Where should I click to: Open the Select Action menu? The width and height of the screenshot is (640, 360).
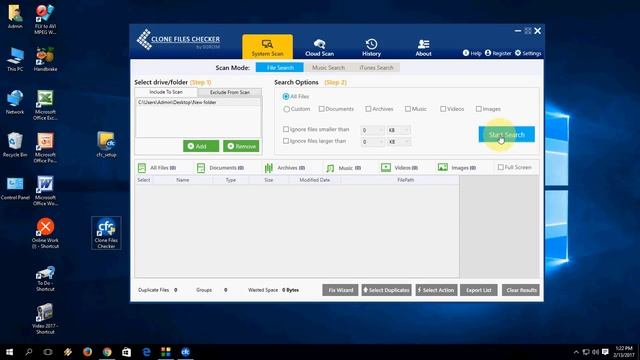pyautogui.click(x=436, y=290)
